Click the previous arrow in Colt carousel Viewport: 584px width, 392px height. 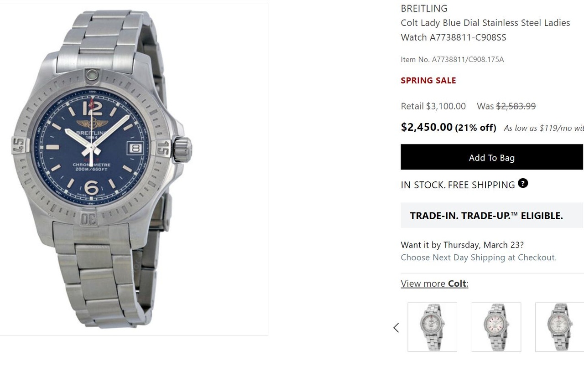(396, 328)
